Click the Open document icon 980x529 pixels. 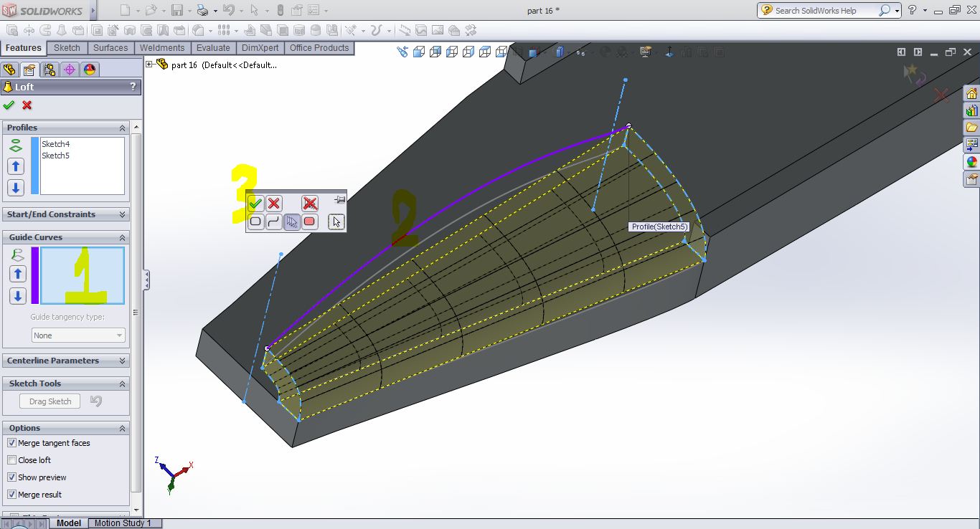coord(151,10)
